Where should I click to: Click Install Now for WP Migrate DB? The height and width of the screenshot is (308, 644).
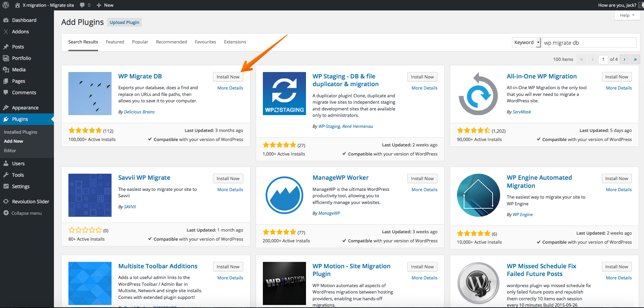(x=228, y=77)
